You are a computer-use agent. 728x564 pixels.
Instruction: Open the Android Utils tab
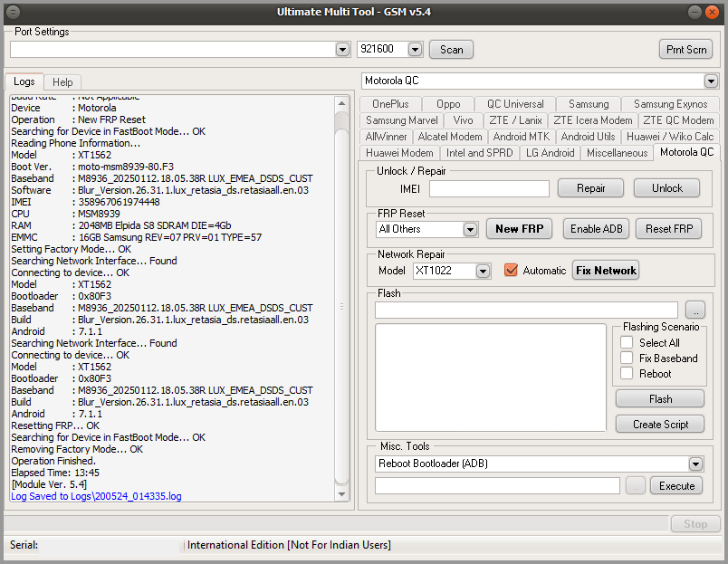588,137
